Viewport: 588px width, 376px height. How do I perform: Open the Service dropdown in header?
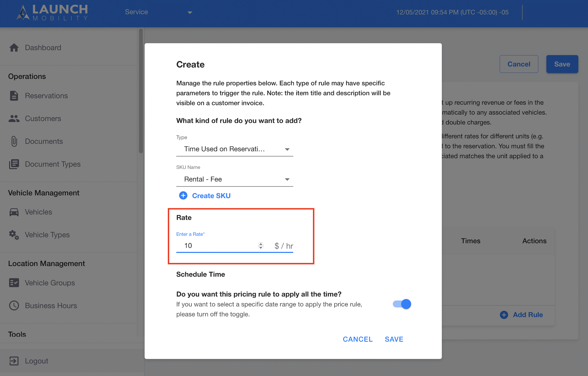(x=159, y=12)
